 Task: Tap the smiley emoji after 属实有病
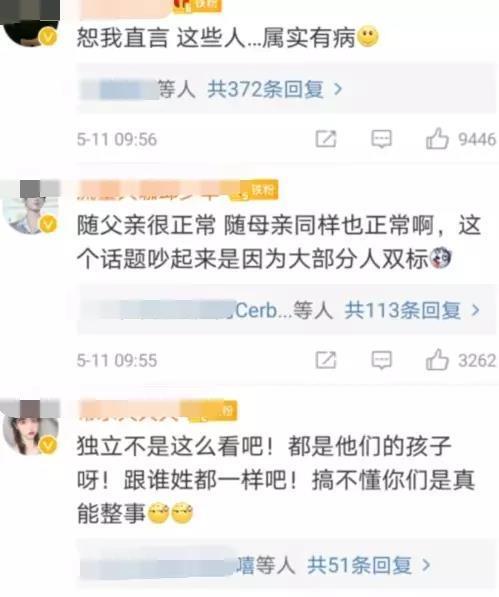pos(368,37)
